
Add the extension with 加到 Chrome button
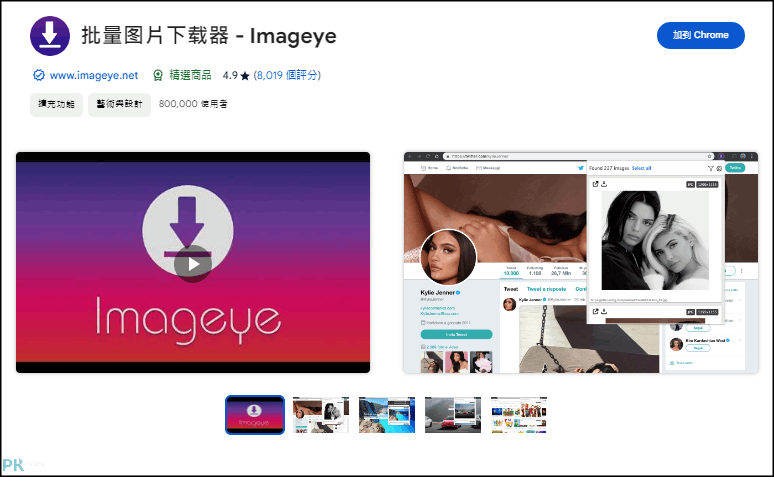pos(700,35)
